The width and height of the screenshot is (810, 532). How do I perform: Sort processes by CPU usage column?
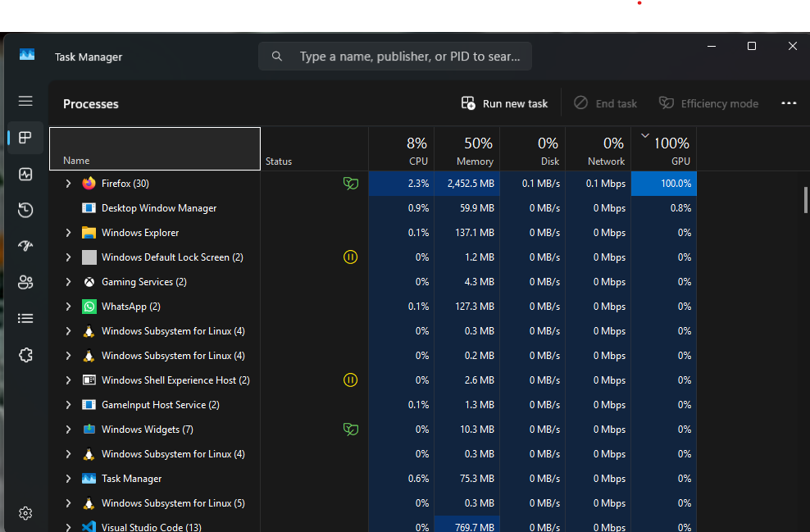[x=402, y=148]
